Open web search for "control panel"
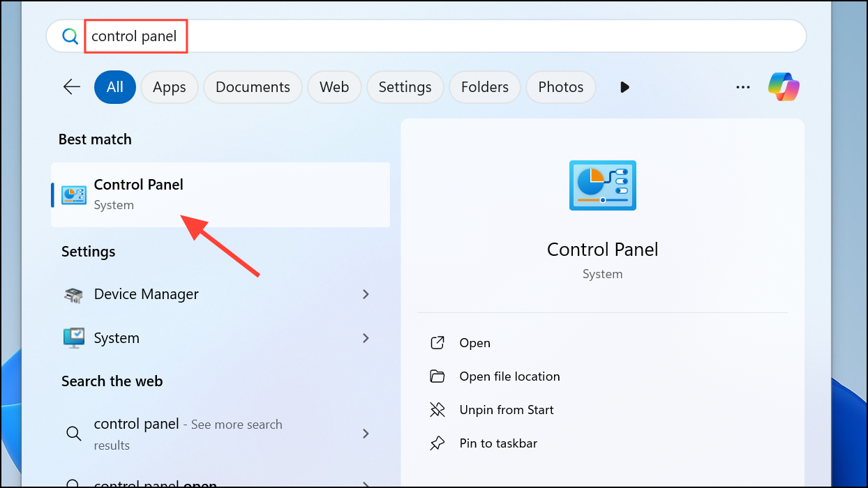Screen dimensions: 868x488 [x=220, y=434]
